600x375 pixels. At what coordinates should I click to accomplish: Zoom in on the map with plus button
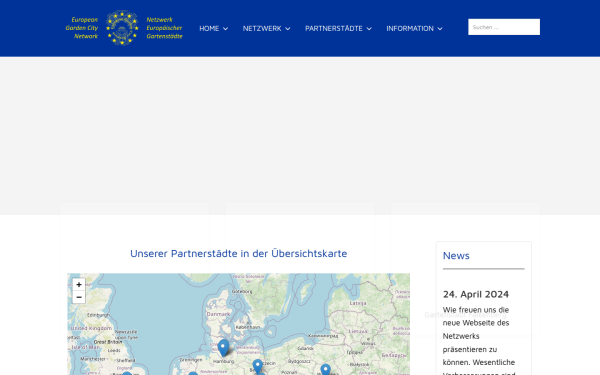[x=79, y=284]
